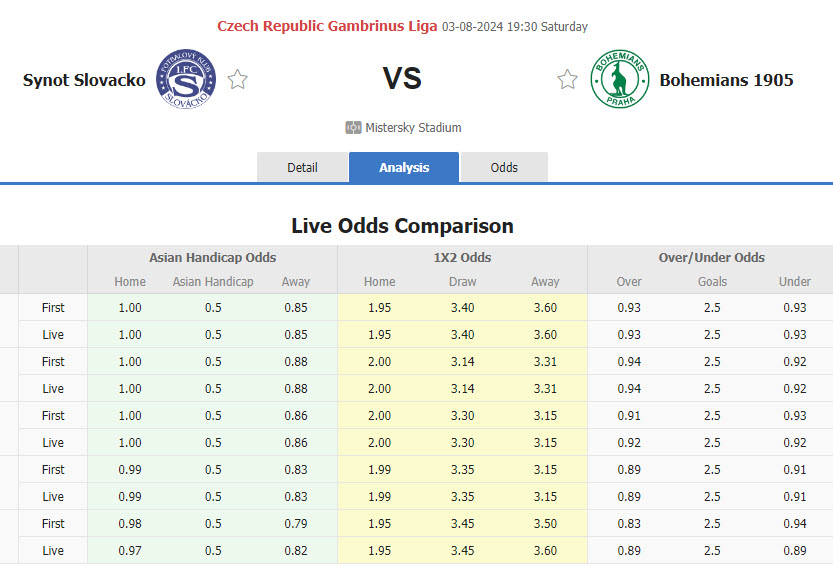Click the 0.79 Asian Handicap away odds
Viewport: 833px width, 572px height.
[295, 523]
